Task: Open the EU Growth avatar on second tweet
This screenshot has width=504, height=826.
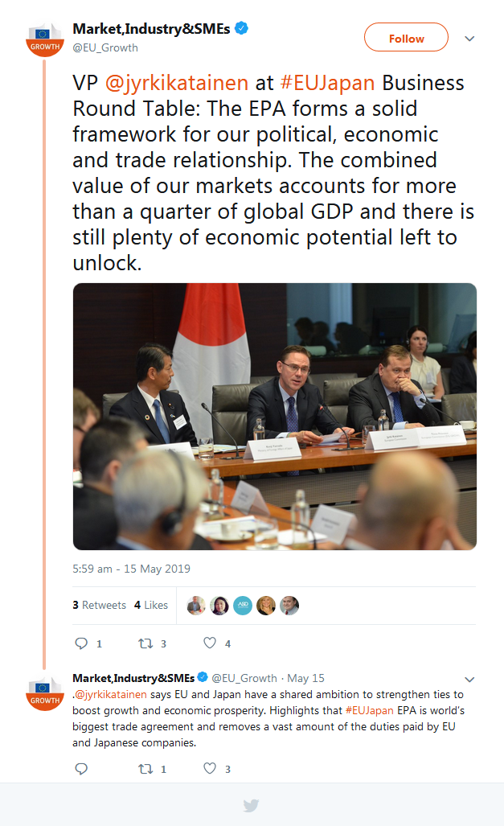Action: 46,692
